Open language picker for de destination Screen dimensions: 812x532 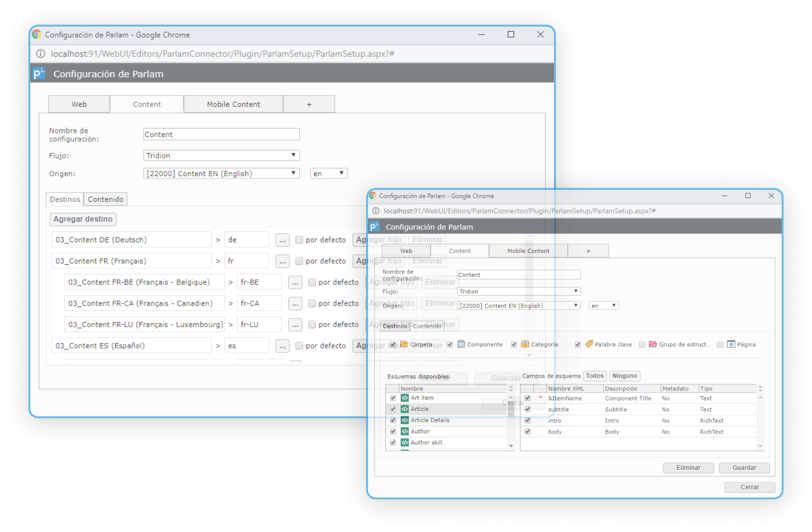[282, 240]
